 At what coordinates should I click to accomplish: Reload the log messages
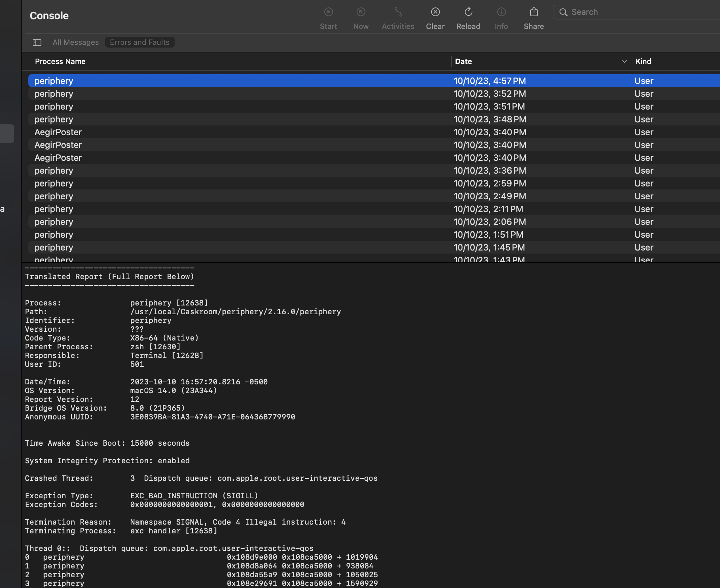pyautogui.click(x=468, y=17)
